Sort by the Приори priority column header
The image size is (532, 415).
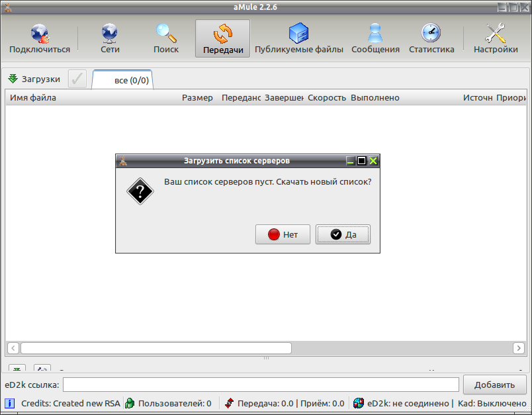tap(511, 98)
